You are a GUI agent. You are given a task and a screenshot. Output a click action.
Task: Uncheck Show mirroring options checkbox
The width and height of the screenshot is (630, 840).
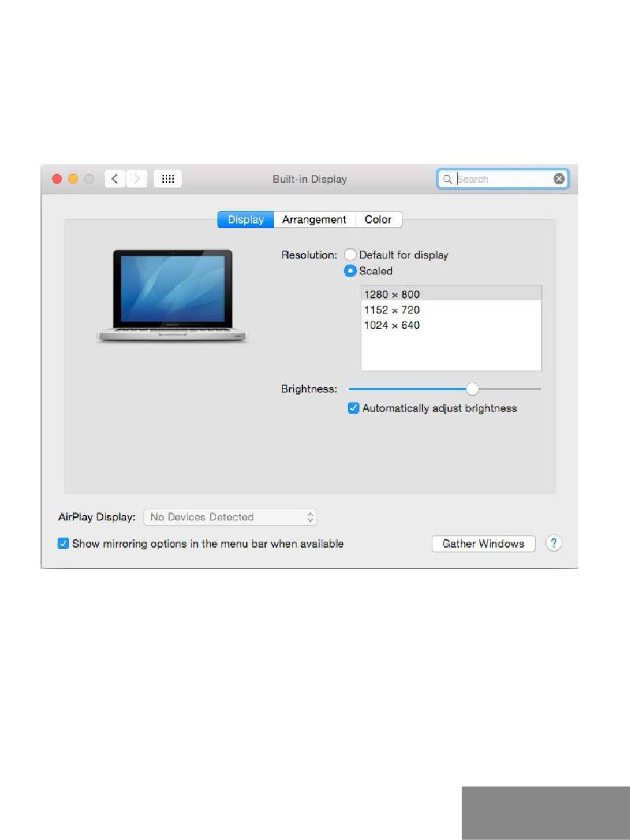63,544
